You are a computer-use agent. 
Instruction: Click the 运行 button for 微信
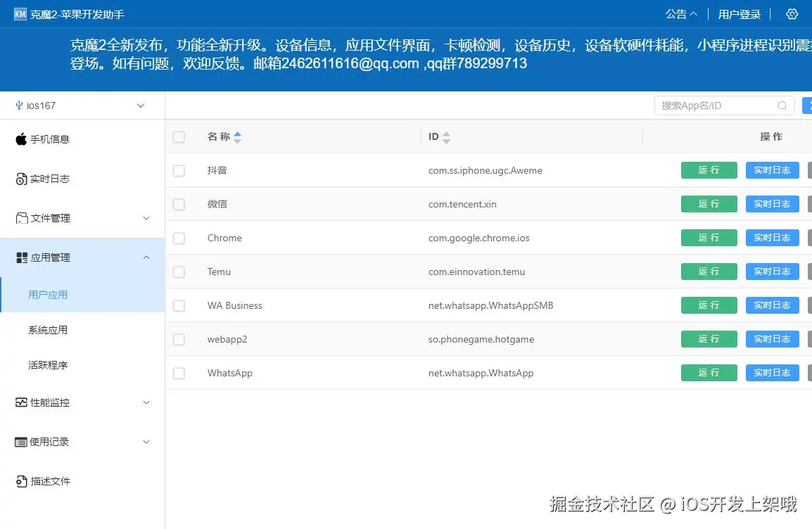[x=709, y=203]
